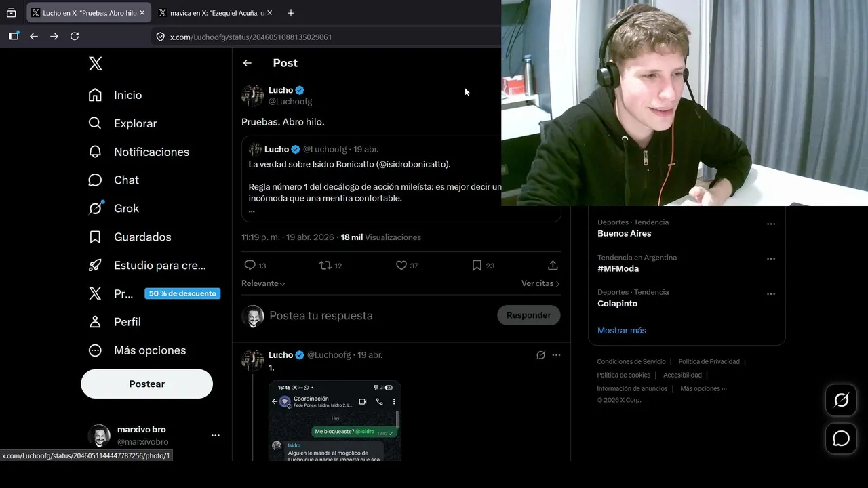Image resolution: width=868 pixels, height=488 pixels.
Task: Bookmark the post with 23 saves
Action: tap(477, 266)
